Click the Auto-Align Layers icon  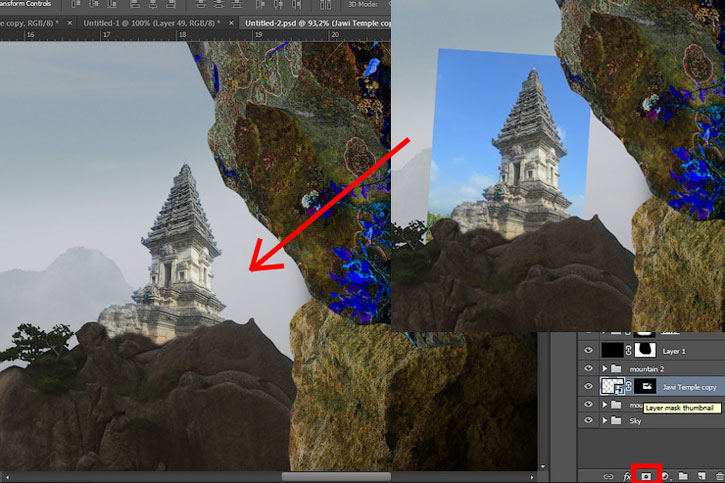pyautogui.click(x=326, y=4)
